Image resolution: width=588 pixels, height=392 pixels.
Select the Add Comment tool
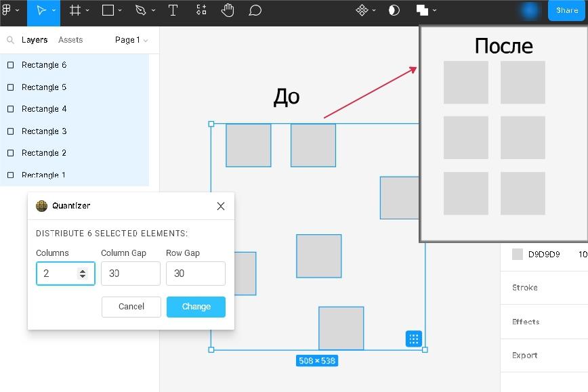(255, 10)
